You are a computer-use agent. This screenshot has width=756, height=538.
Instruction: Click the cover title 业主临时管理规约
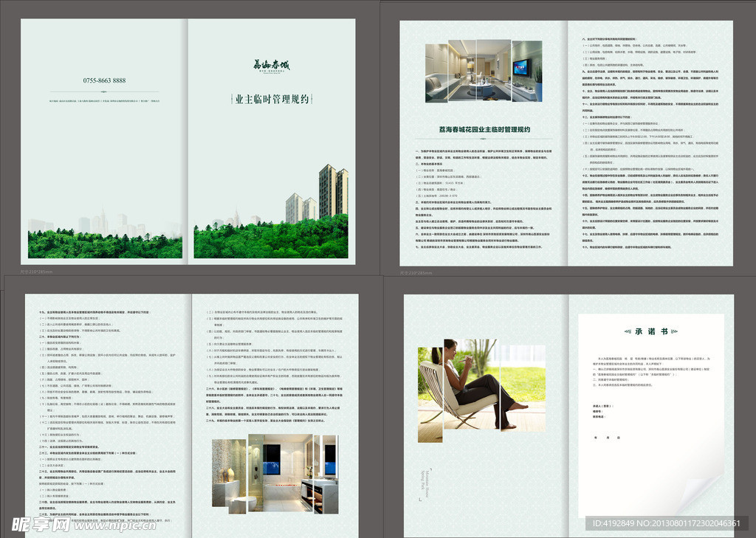[x=272, y=100]
